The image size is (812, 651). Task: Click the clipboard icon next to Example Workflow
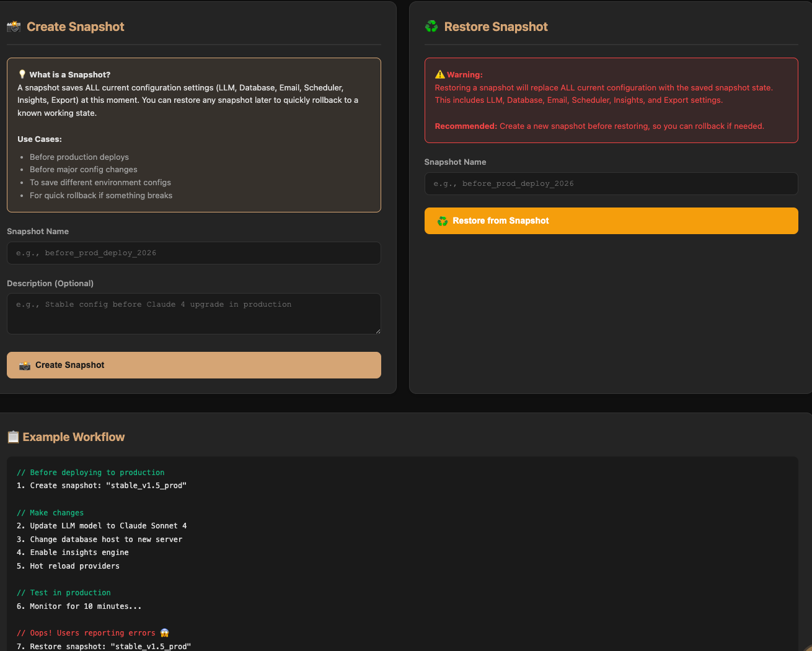tap(13, 437)
